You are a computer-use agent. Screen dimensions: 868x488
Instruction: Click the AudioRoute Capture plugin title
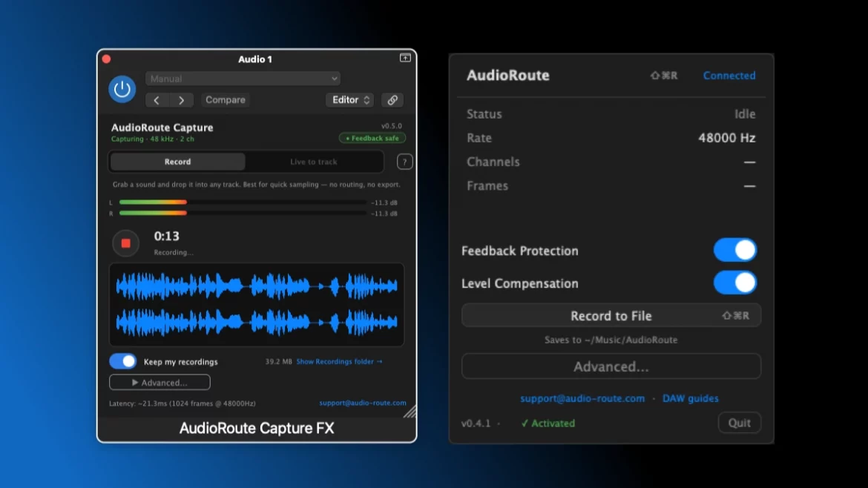(x=162, y=128)
